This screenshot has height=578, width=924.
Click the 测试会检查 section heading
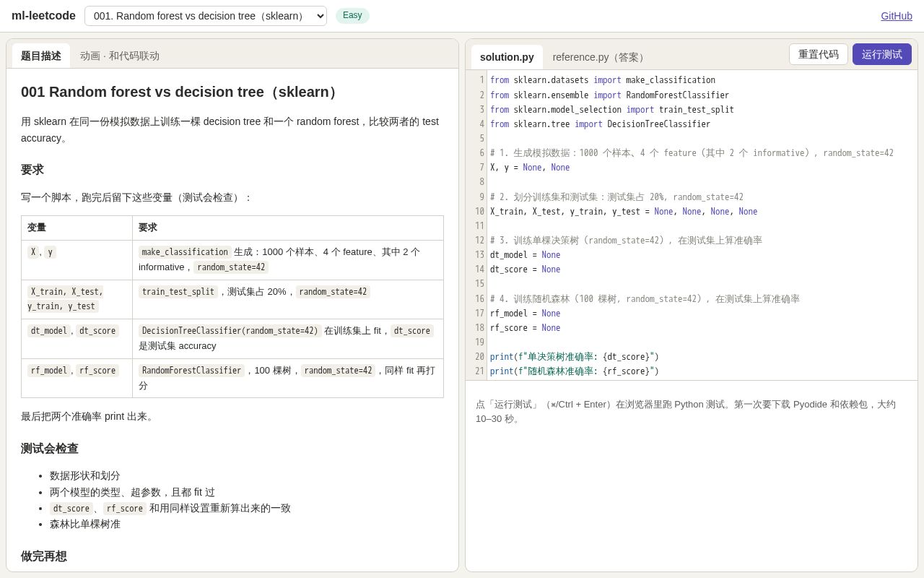click(50, 449)
